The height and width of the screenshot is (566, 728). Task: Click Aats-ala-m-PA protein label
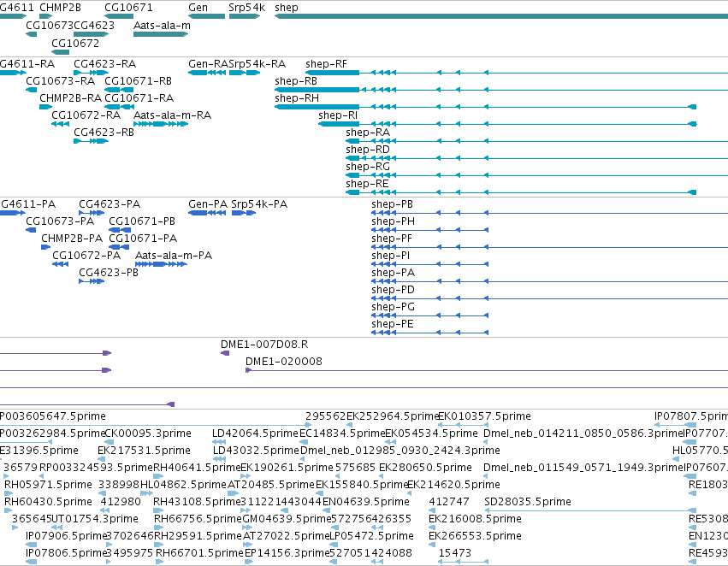[174, 256]
